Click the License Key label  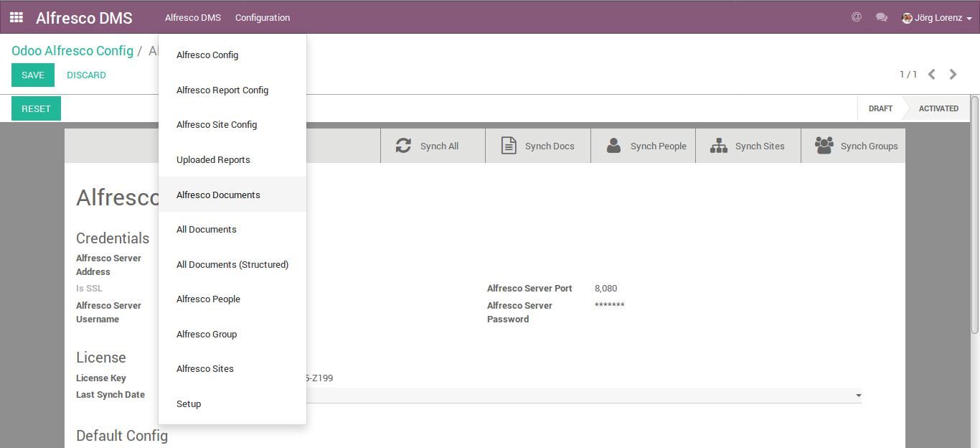click(x=101, y=378)
